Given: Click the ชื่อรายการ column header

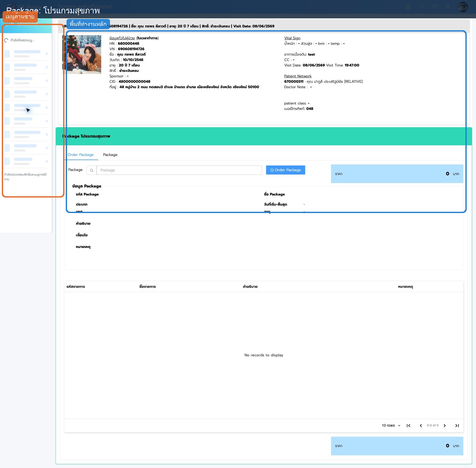Looking at the screenshot, I should tap(148, 286).
